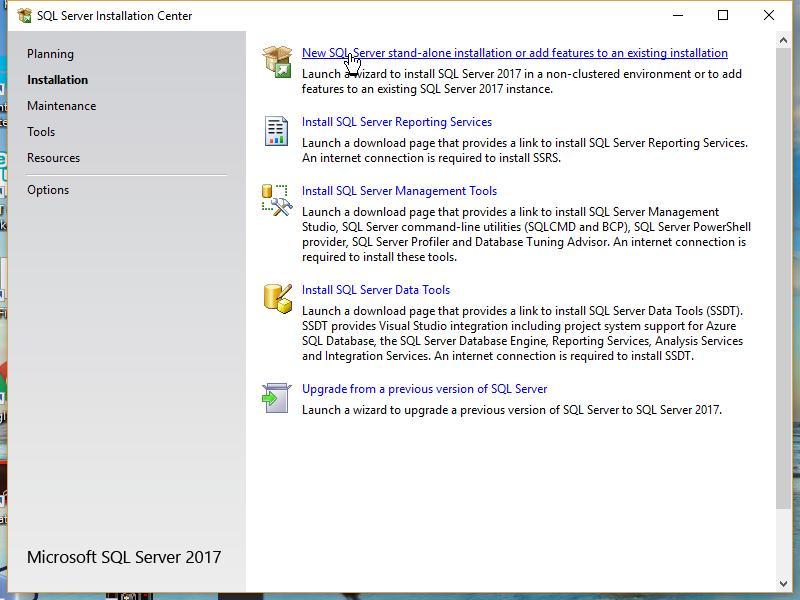The image size is (800, 600).
Task: Show the Resources page
Action: [x=54, y=158]
